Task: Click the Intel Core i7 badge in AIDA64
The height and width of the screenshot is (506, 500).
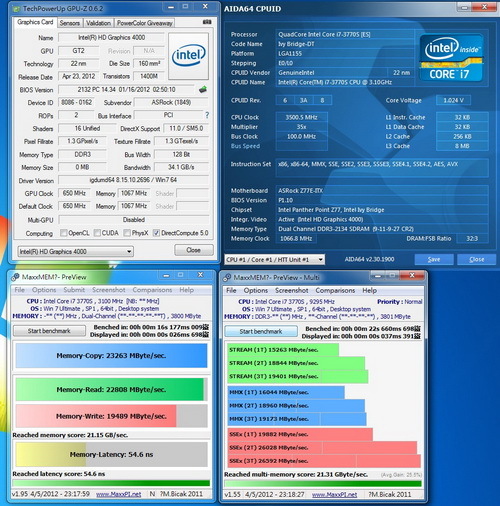Action: [x=451, y=58]
